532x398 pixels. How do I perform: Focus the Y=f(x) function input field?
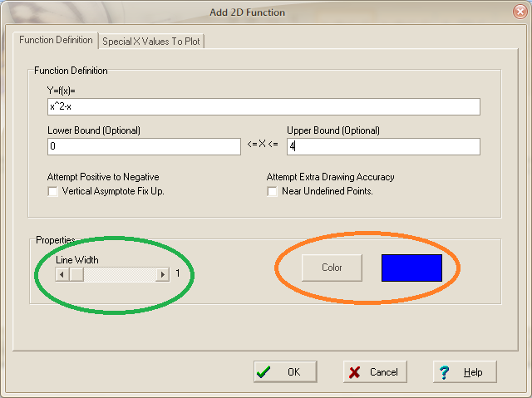coord(264,107)
